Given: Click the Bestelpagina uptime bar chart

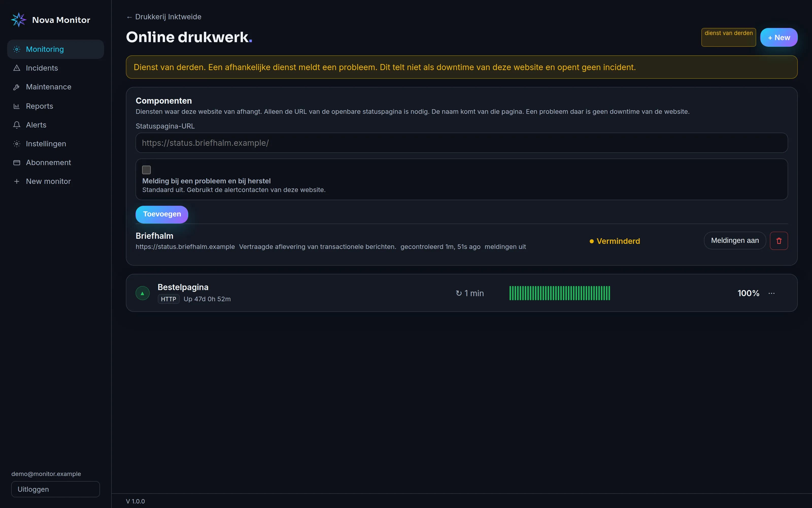Looking at the screenshot, I should [560, 293].
